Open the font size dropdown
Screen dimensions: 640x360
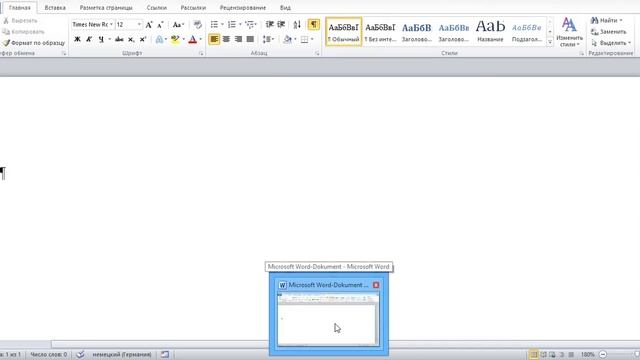click(x=139, y=24)
